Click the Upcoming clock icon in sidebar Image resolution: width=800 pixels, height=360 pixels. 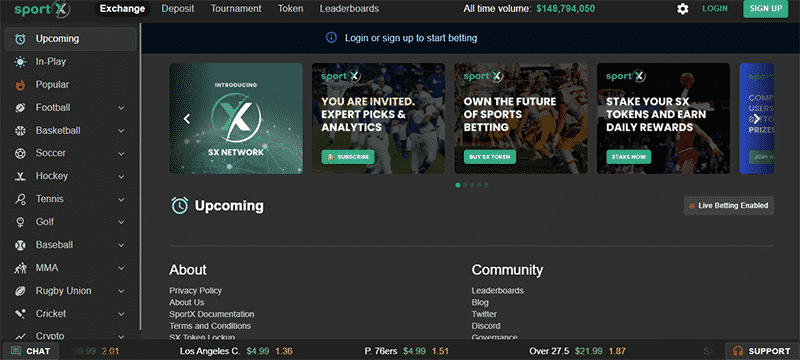20,39
